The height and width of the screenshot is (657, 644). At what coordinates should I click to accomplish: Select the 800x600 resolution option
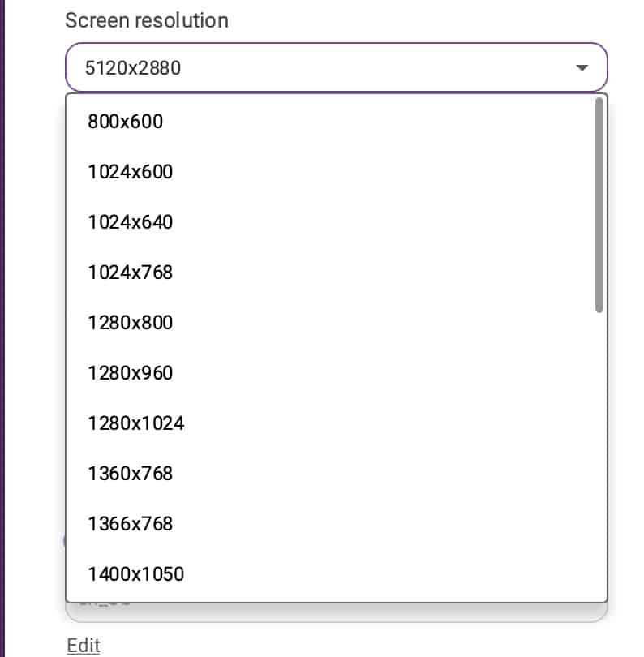(x=126, y=122)
